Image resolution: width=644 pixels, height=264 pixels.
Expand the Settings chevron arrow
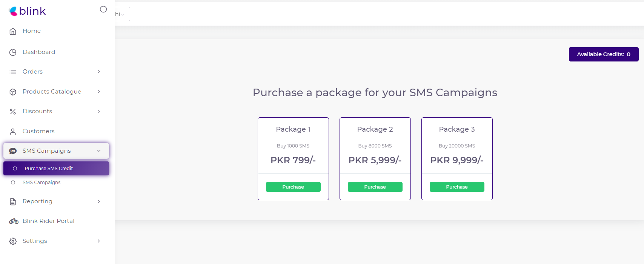(x=99, y=241)
